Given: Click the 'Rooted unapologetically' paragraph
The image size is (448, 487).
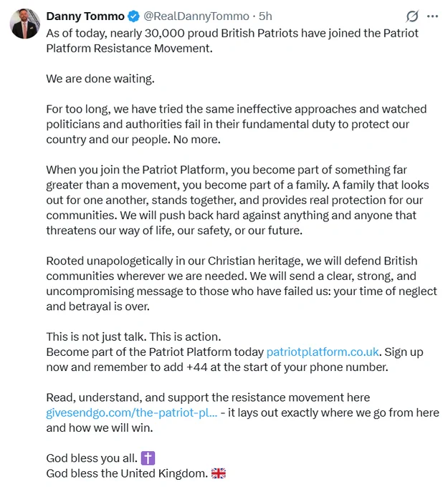Looking at the screenshot, I should click(242, 284).
